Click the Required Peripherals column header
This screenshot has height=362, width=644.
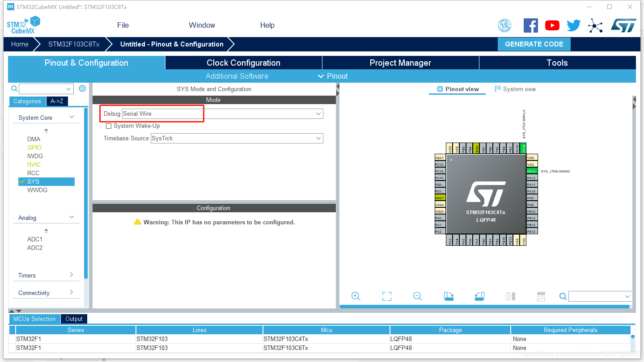coord(570,330)
